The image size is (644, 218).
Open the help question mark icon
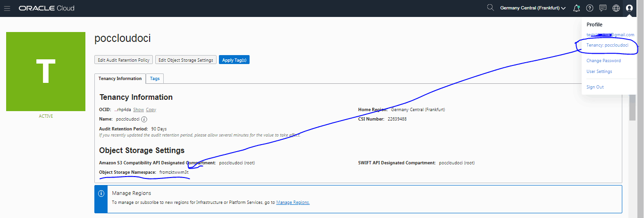590,8
